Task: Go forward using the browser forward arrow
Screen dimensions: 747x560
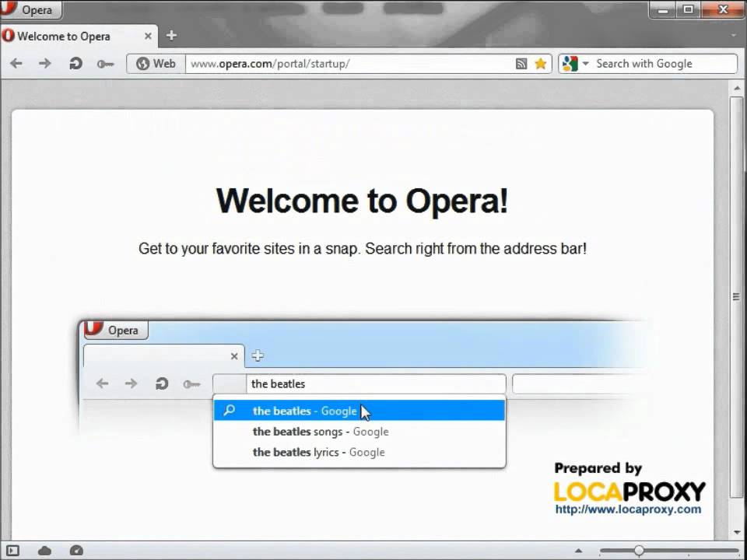Action: point(45,63)
